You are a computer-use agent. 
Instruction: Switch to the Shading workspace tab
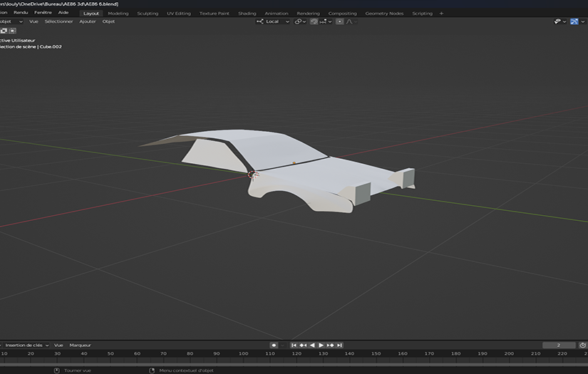pyautogui.click(x=247, y=13)
